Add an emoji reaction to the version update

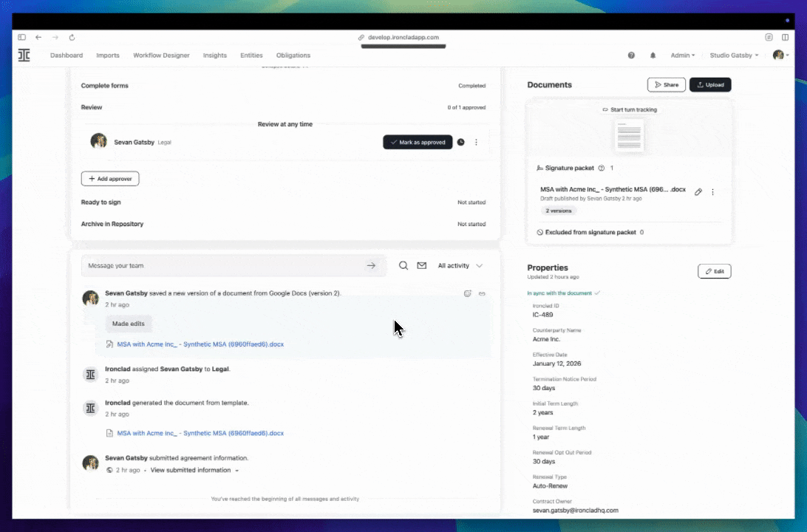467,293
